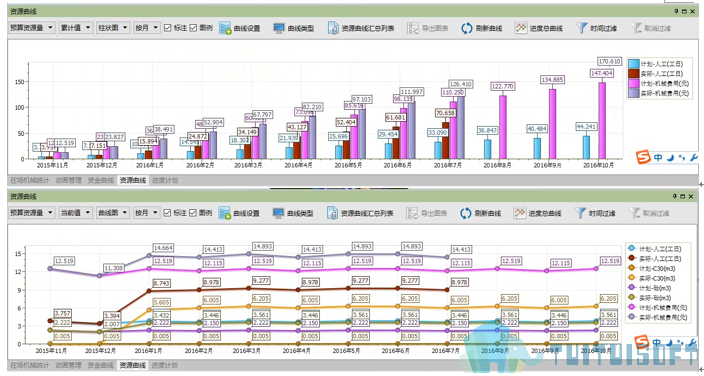The image size is (704, 376).
Task: Click the 44.241 data label
Action: (x=586, y=127)
